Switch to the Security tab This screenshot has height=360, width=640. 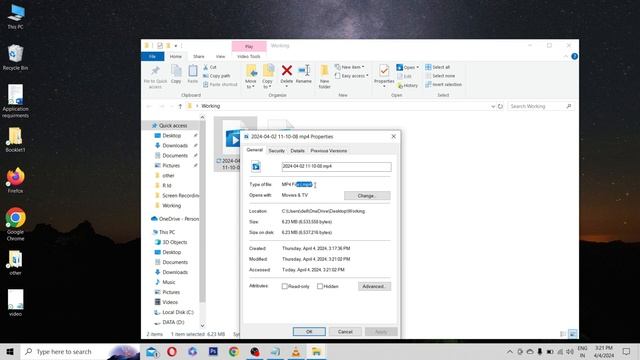276,151
